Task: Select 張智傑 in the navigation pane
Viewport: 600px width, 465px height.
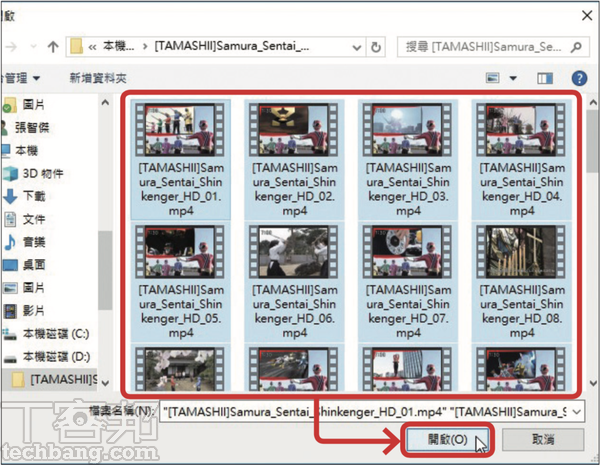Action: 32,127
